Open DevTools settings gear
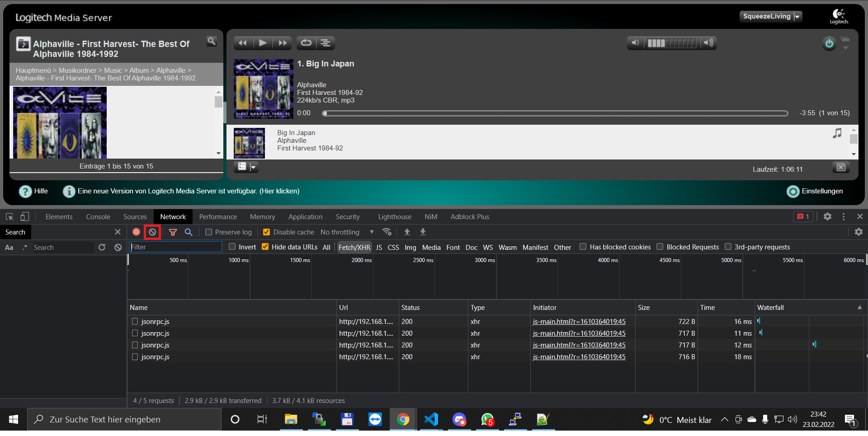868x436 pixels. (x=827, y=217)
